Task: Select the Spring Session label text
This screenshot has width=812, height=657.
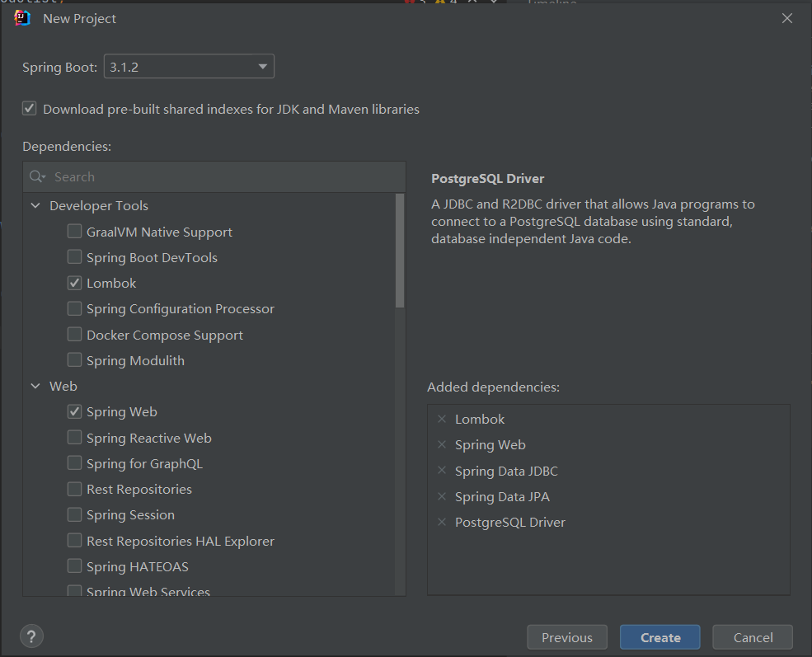Action: point(130,515)
